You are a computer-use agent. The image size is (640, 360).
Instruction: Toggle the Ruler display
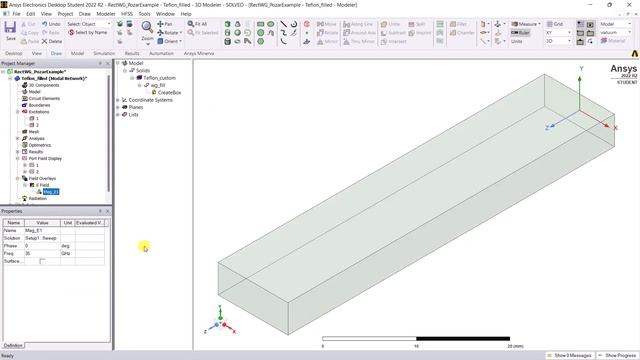point(520,33)
